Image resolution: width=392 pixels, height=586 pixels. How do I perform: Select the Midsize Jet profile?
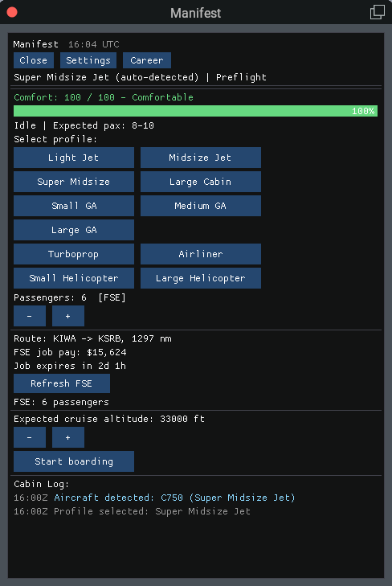click(201, 158)
